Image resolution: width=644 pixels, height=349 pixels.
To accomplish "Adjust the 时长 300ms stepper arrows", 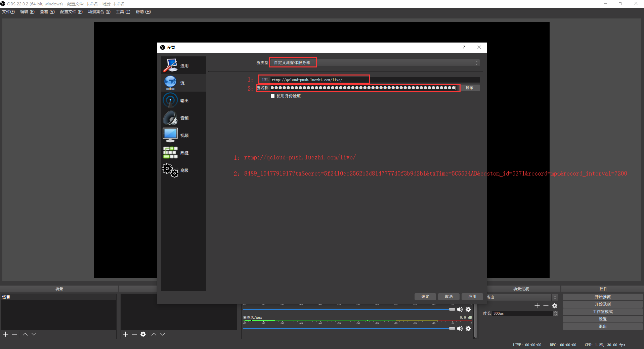I will 556,313.
